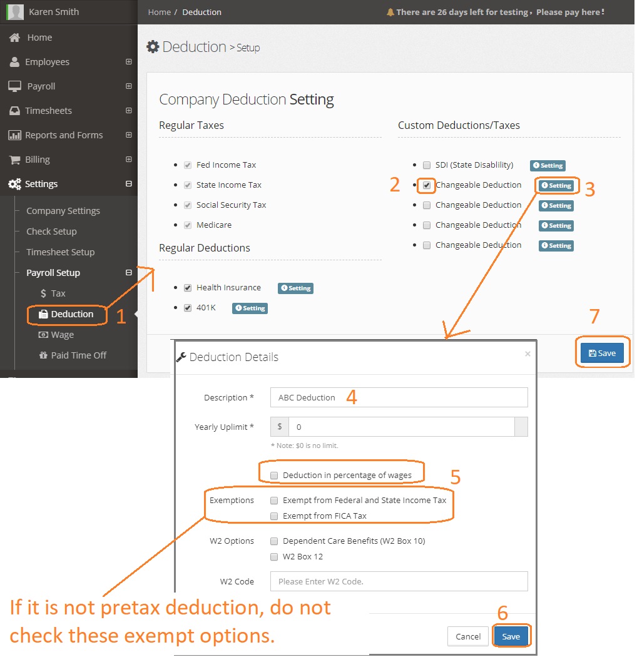Collapse the Payroll Setup minus icon

129,273
